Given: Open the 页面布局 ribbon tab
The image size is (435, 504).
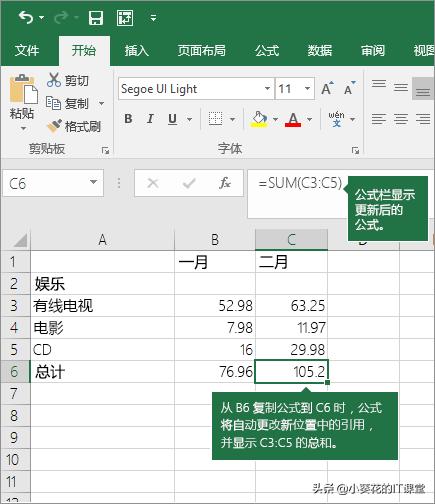Looking at the screenshot, I should click(x=201, y=51).
